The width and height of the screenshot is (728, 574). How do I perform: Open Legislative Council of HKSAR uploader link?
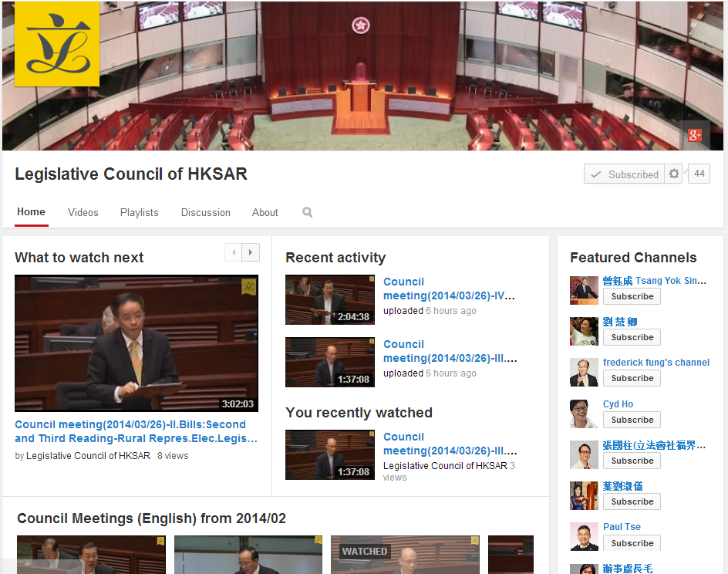(x=88, y=456)
